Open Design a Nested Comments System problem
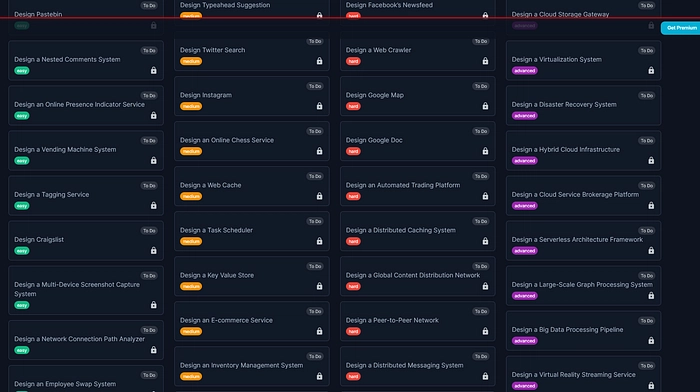The height and width of the screenshot is (392, 700). [x=86, y=61]
